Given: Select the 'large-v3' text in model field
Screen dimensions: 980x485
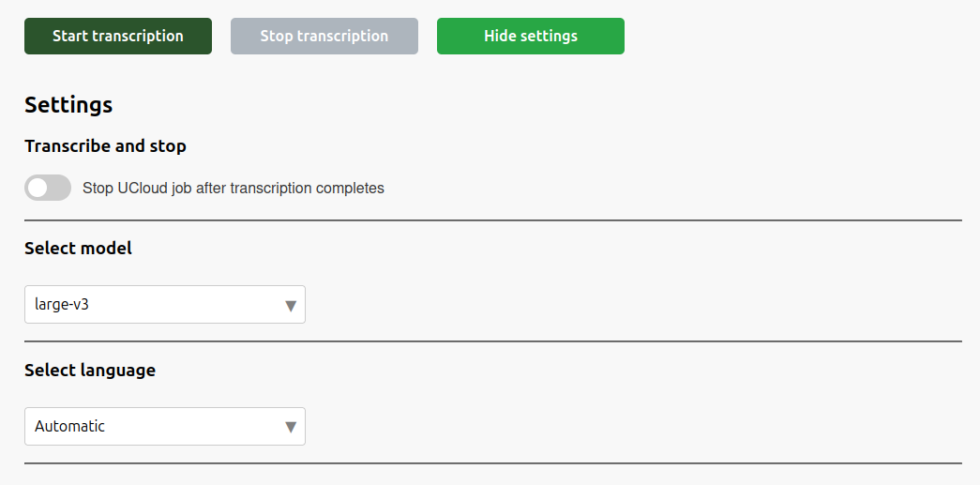Looking at the screenshot, I should pyautogui.click(x=62, y=305).
